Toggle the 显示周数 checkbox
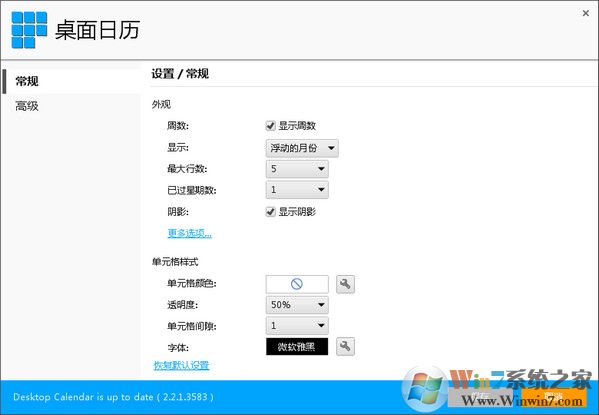This screenshot has height=415, width=599. (x=270, y=126)
